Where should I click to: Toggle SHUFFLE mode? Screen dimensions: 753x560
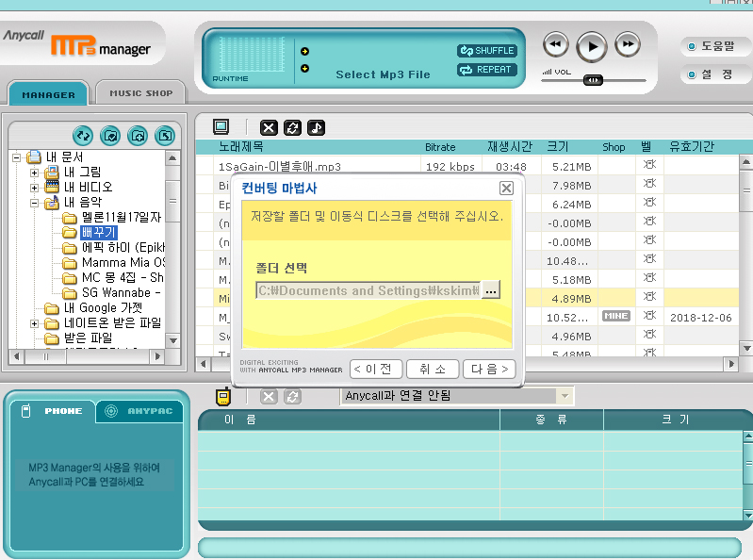tap(487, 50)
